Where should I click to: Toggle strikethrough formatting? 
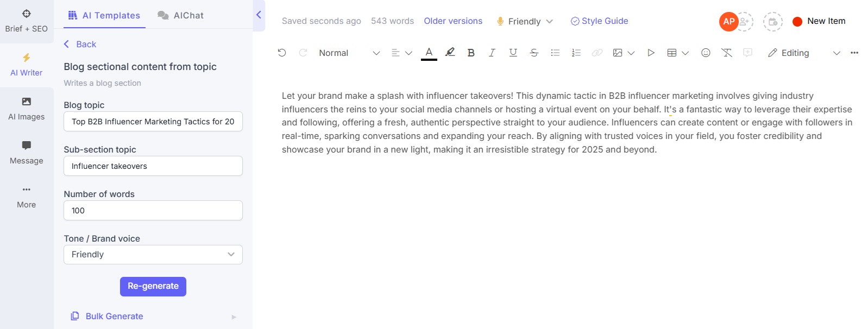coord(534,53)
